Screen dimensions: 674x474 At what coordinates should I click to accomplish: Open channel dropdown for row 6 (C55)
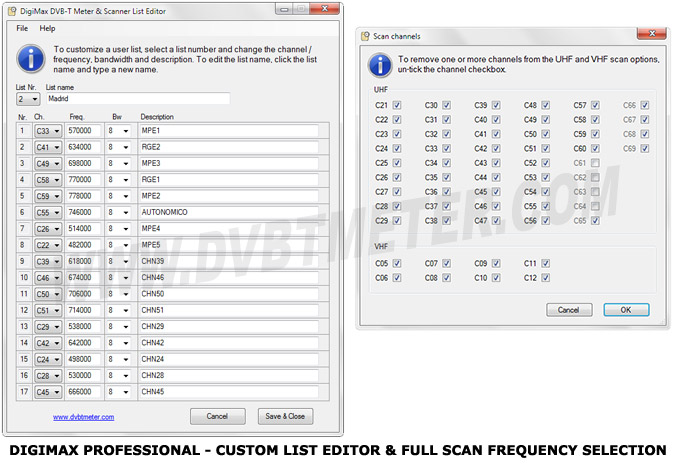tap(48, 213)
